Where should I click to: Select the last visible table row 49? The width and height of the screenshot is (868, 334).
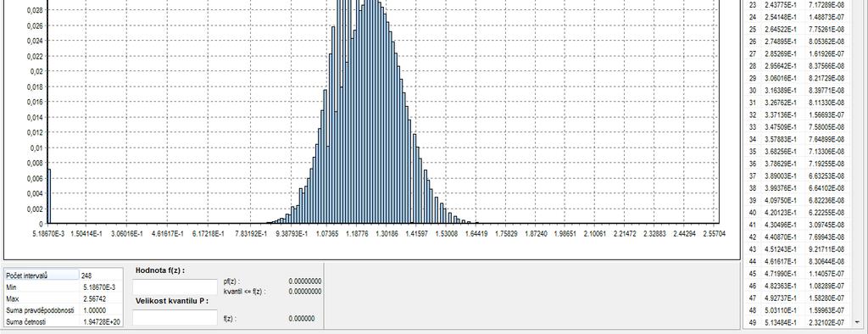pos(797,322)
